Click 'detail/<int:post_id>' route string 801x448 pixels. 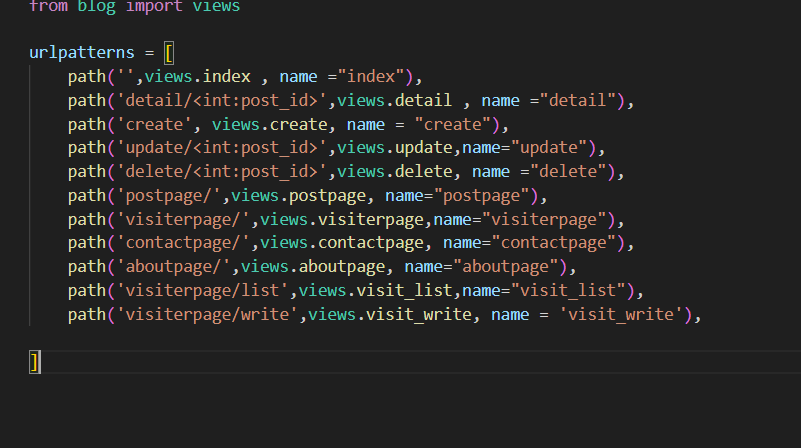pyautogui.click(x=221, y=101)
